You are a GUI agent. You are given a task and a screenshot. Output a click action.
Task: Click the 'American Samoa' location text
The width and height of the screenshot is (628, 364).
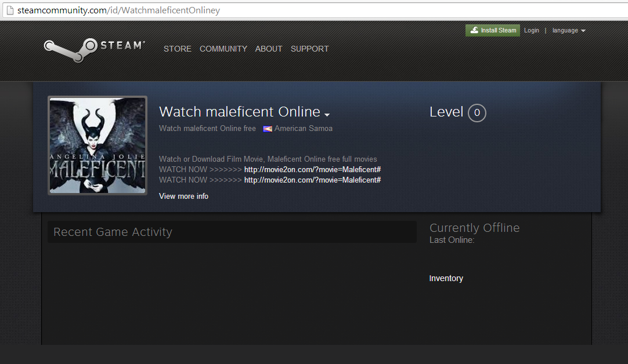click(303, 129)
